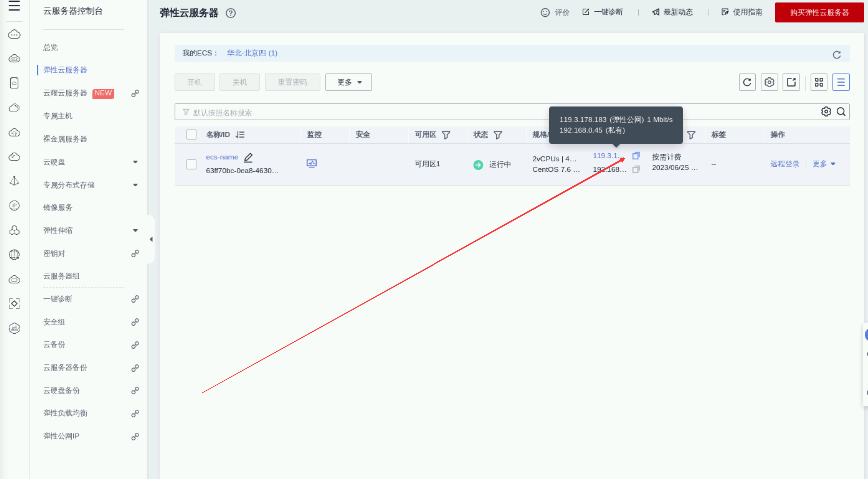
Task: Open the 更多 batch actions dropdown
Action: [x=349, y=82]
